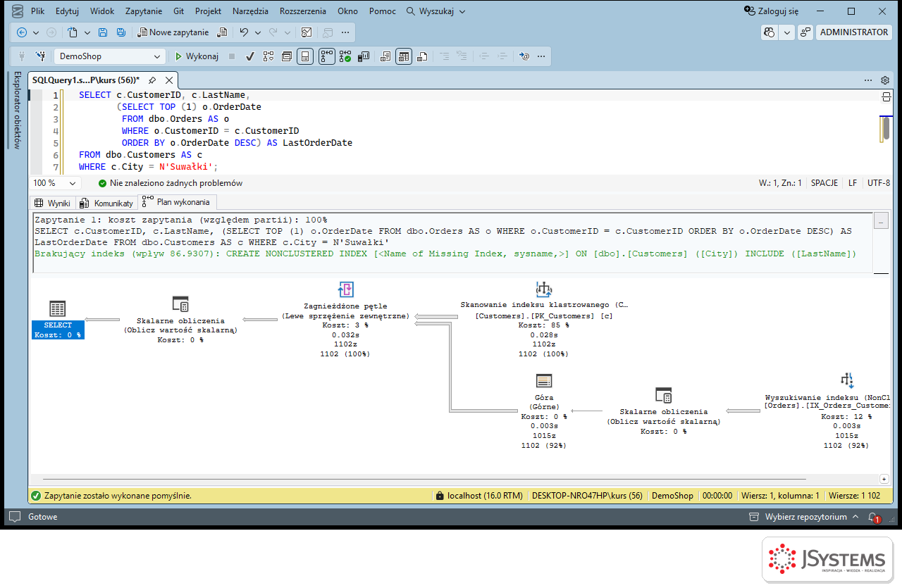
Task: Click the Save All icon in the toolbar
Action: point(121,32)
